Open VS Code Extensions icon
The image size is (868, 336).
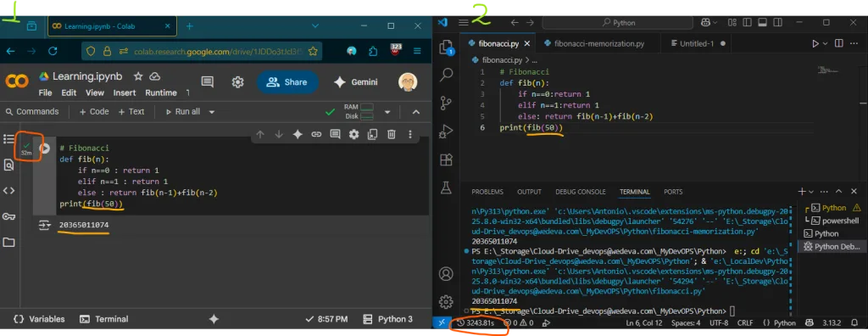446,160
